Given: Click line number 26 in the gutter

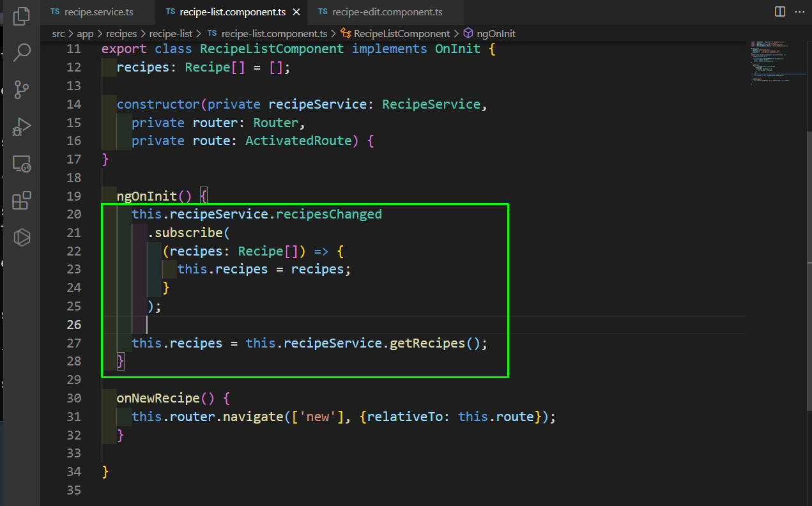Looking at the screenshot, I should [x=74, y=325].
